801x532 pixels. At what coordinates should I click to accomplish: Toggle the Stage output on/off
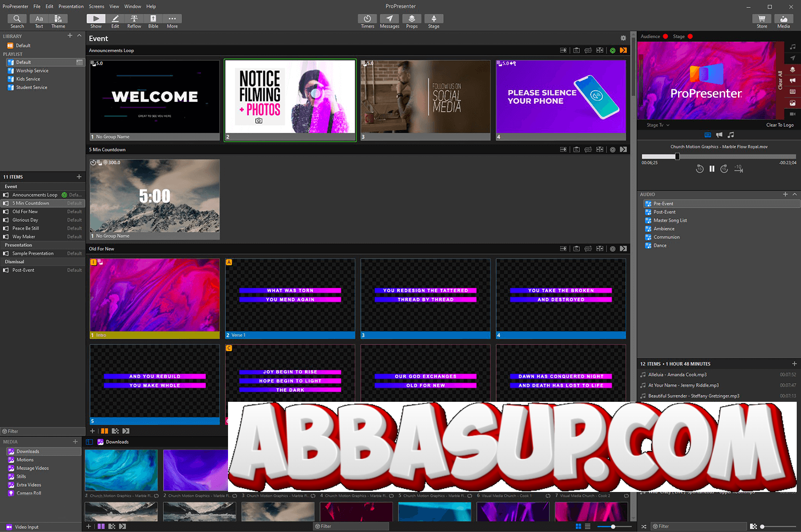click(690, 36)
